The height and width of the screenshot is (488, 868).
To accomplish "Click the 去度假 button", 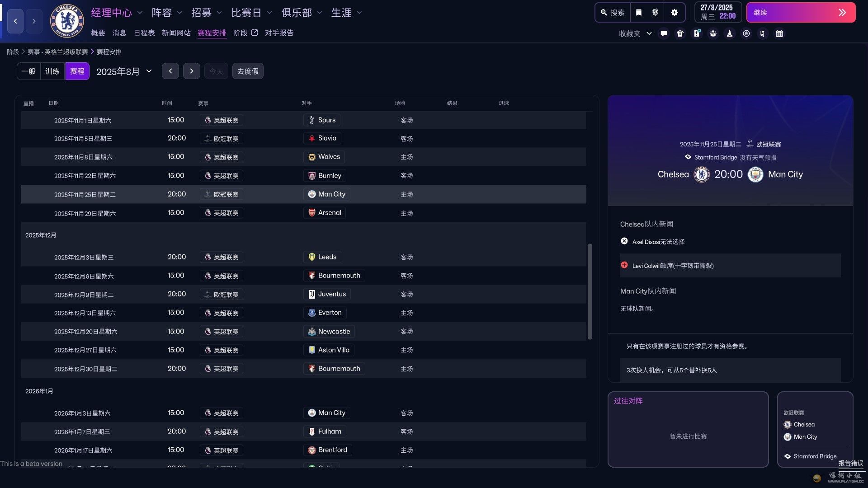I will 248,71.
